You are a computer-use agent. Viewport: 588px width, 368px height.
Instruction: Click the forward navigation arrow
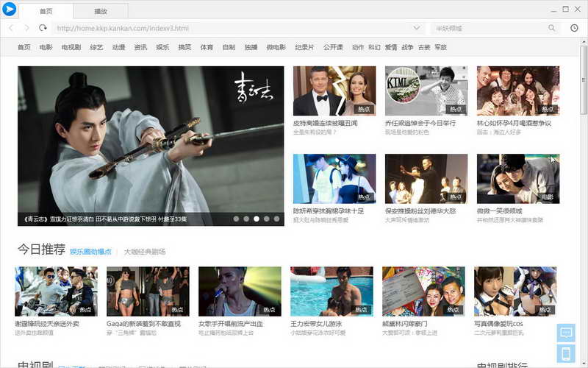(x=27, y=28)
